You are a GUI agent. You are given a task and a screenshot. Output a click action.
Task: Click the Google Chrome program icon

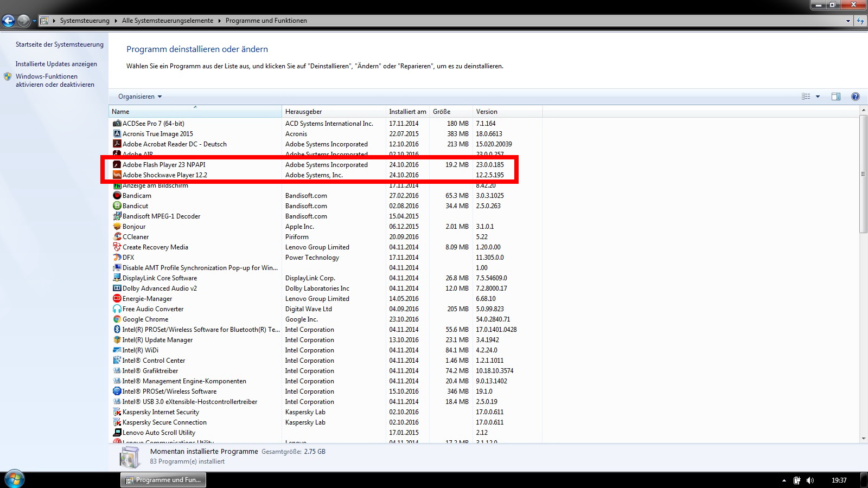point(117,319)
